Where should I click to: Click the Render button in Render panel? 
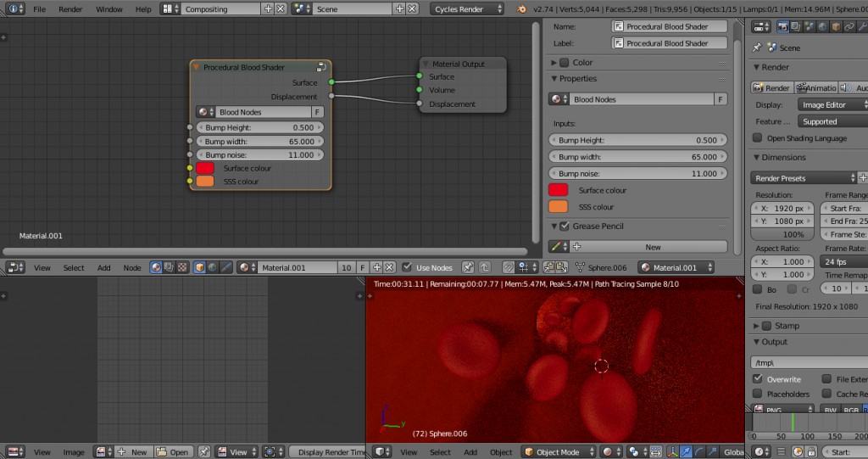tap(772, 87)
